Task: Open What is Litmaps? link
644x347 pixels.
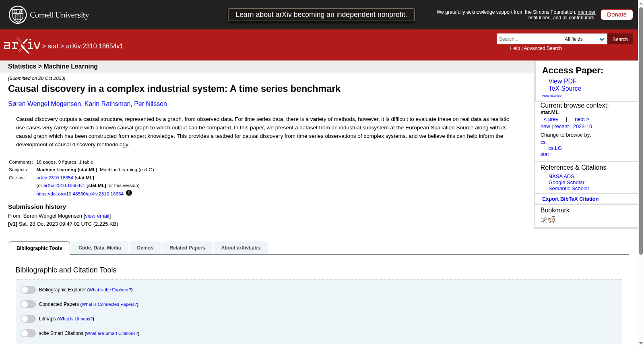Action: pos(76,319)
